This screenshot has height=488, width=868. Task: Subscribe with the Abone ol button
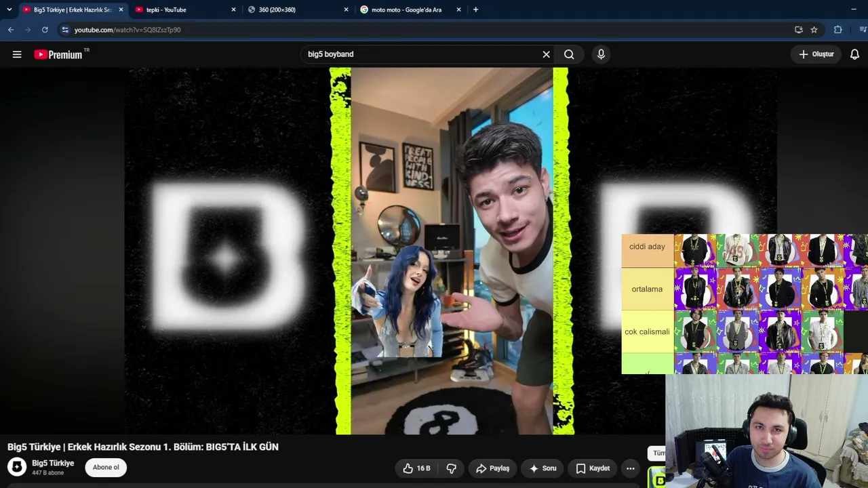pos(106,467)
